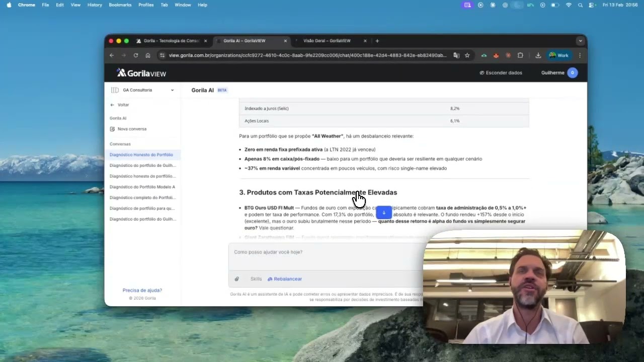The image size is (644, 362).
Task: Click the ChatGPT menu bar icon
Action: 505,5
